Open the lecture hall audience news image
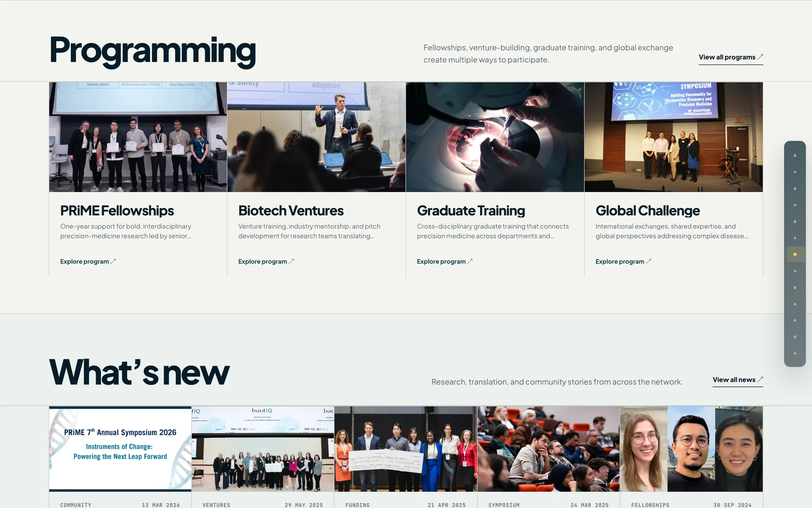The image size is (812, 508). click(x=549, y=449)
